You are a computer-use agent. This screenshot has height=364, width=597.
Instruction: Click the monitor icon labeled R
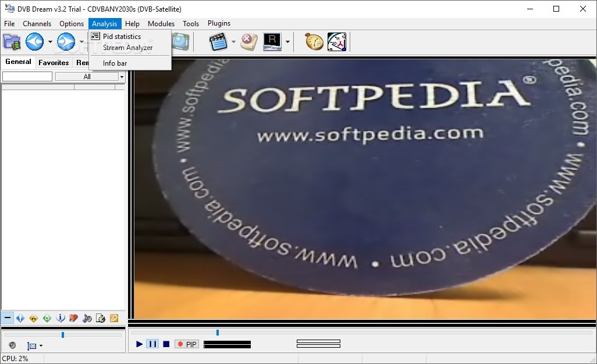coord(272,42)
